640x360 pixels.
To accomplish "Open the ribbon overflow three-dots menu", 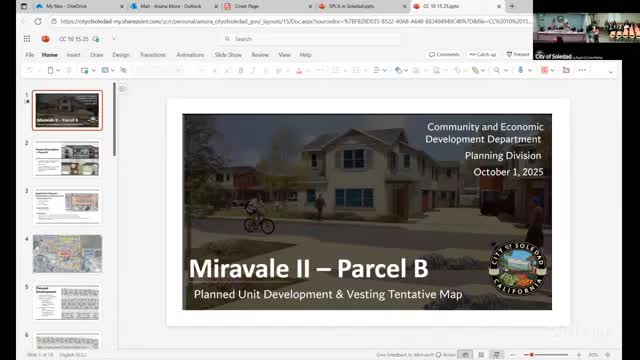I will [x=582, y=70].
